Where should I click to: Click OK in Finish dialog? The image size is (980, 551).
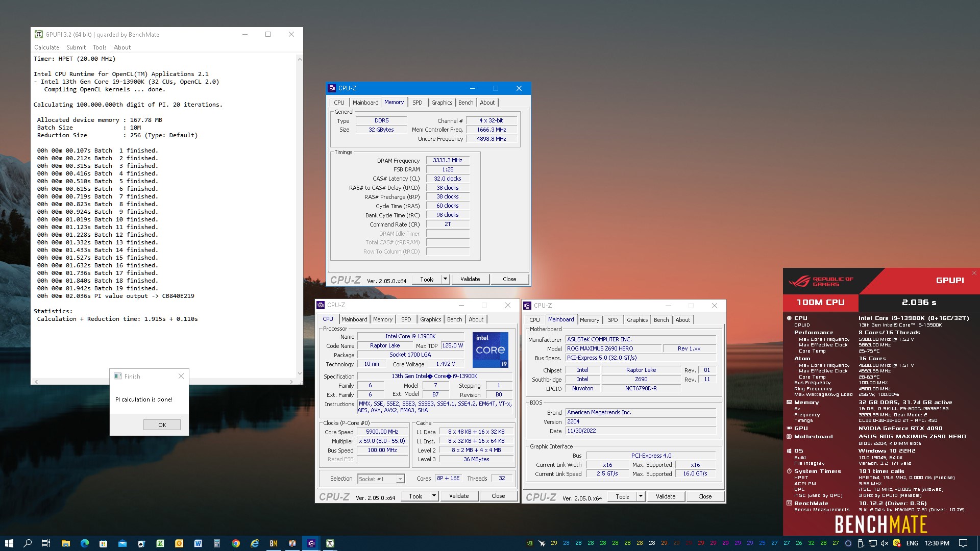coord(162,424)
